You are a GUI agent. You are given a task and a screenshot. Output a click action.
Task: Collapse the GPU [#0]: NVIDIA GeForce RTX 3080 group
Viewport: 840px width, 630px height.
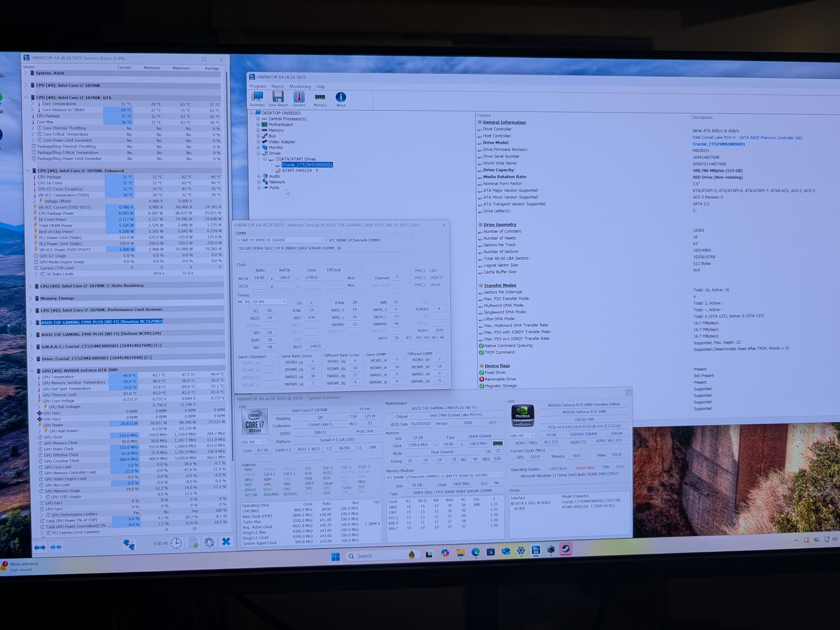click(x=32, y=370)
